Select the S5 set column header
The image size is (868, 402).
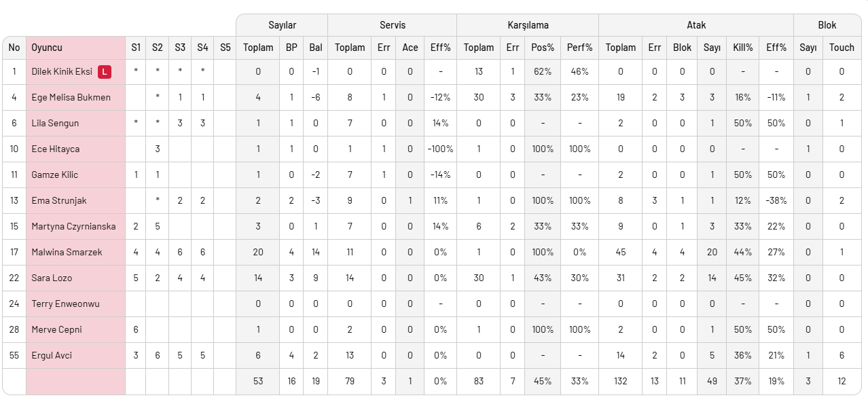point(225,48)
